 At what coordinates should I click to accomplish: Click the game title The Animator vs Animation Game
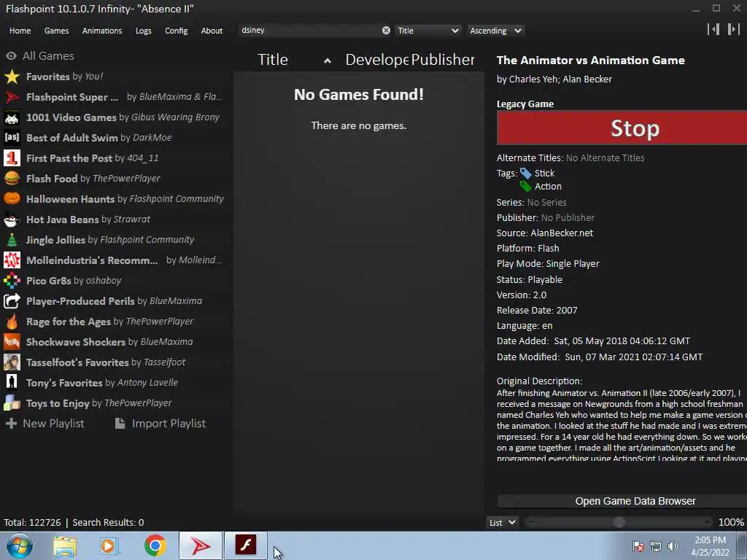tap(591, 61)
